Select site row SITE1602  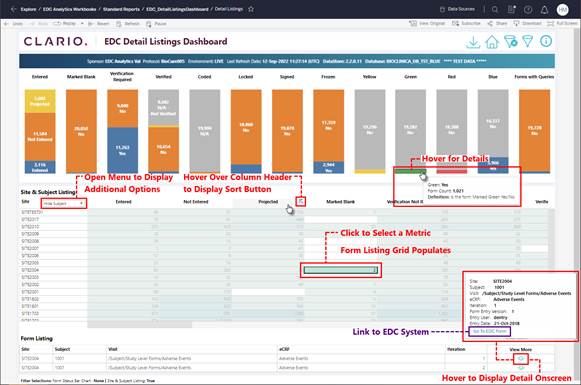[30, 299]
